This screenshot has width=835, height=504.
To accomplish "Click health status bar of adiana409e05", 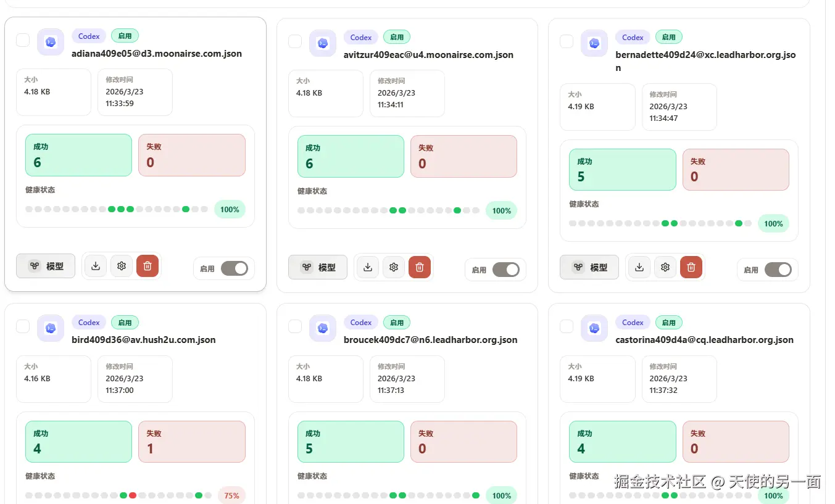I will pos(117,209).
